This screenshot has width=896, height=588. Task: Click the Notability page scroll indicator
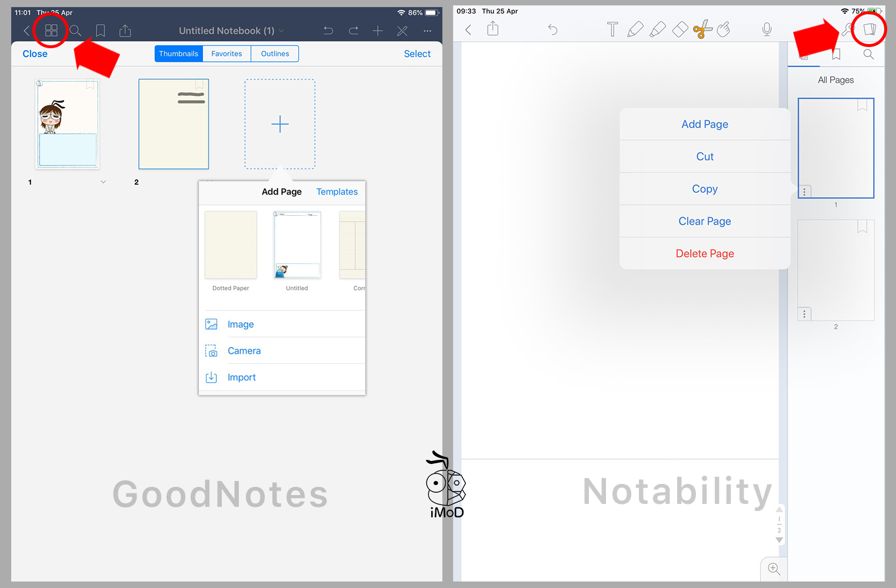pos(779,524)
